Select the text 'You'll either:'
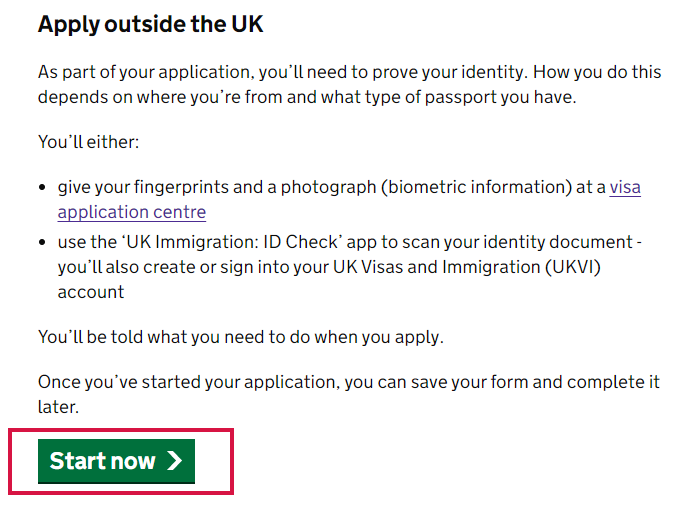This screenshot has height=527, width=693. tap(88, 142)
